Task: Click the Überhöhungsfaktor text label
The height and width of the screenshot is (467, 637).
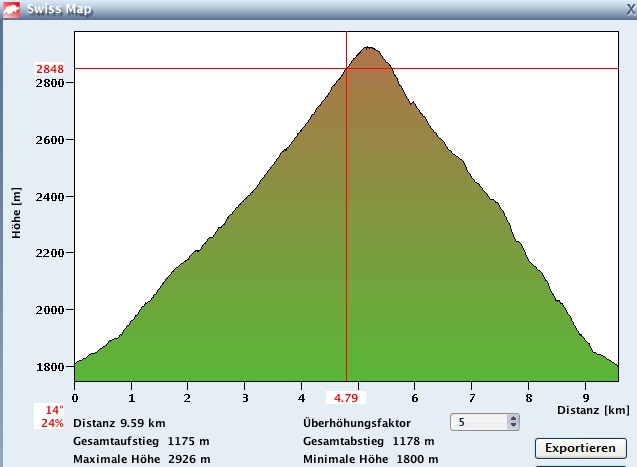Action: [356, 423]
